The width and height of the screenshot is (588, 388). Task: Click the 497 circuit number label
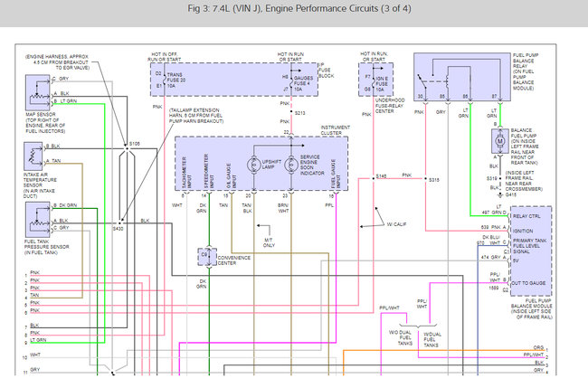click(486, 213)
